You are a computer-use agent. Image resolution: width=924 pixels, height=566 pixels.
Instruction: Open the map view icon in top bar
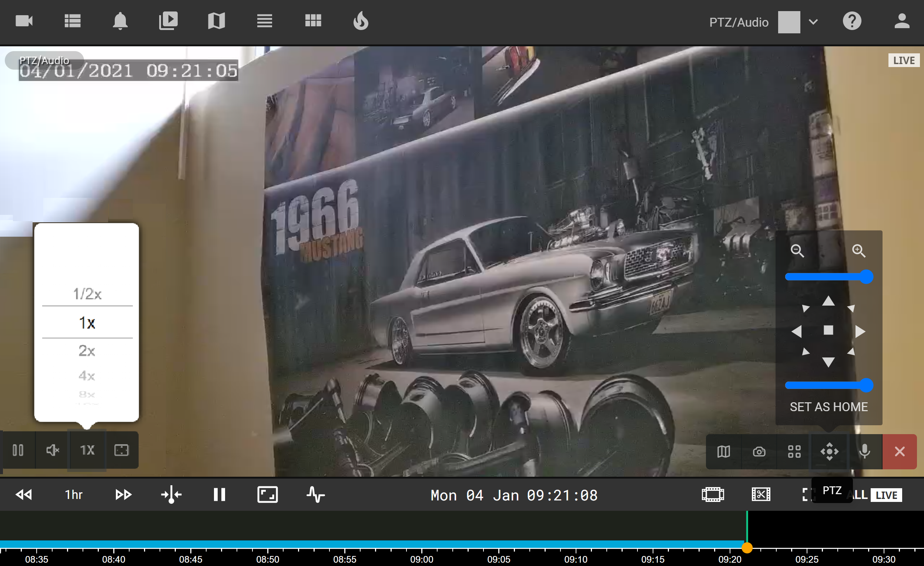[x=216, y=21]
